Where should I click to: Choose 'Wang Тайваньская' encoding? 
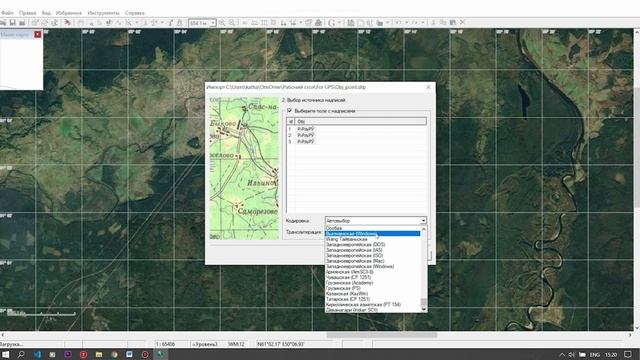[372, 239]
